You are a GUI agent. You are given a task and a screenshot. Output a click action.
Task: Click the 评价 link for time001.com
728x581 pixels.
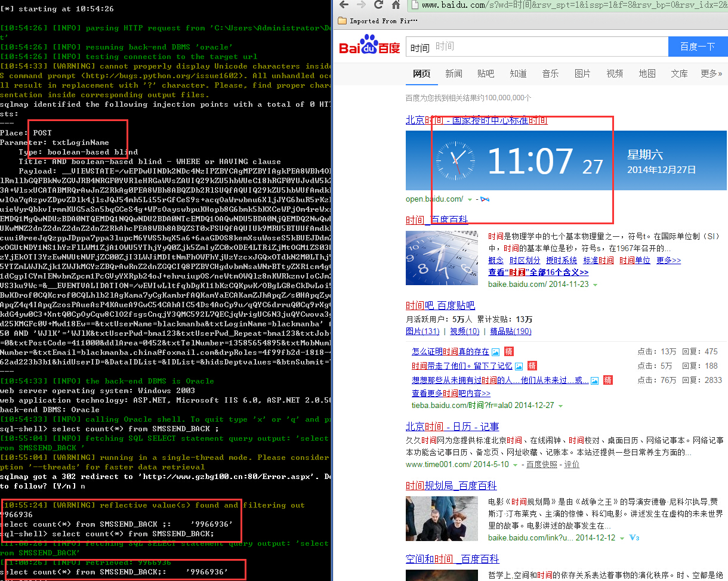[572, 464]
